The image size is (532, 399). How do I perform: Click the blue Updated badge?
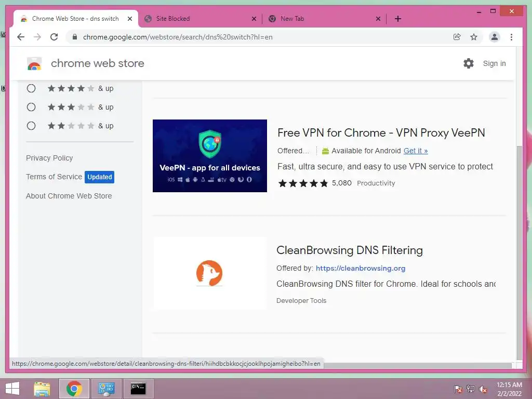click(x=99, y=177)
